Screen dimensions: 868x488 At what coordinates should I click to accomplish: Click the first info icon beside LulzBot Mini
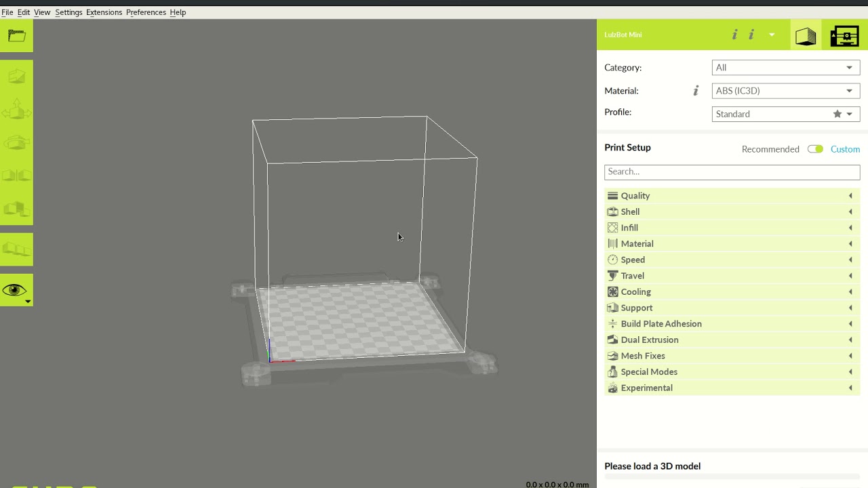click(734, 35)
